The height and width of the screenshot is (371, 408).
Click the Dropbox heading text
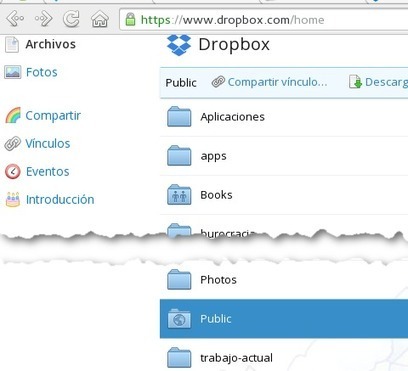[234, 45]
